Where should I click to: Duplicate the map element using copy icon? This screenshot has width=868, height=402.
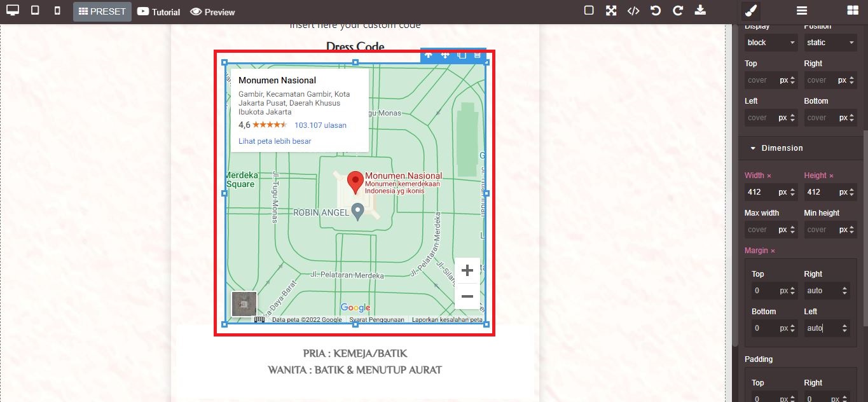pos(461,55)
